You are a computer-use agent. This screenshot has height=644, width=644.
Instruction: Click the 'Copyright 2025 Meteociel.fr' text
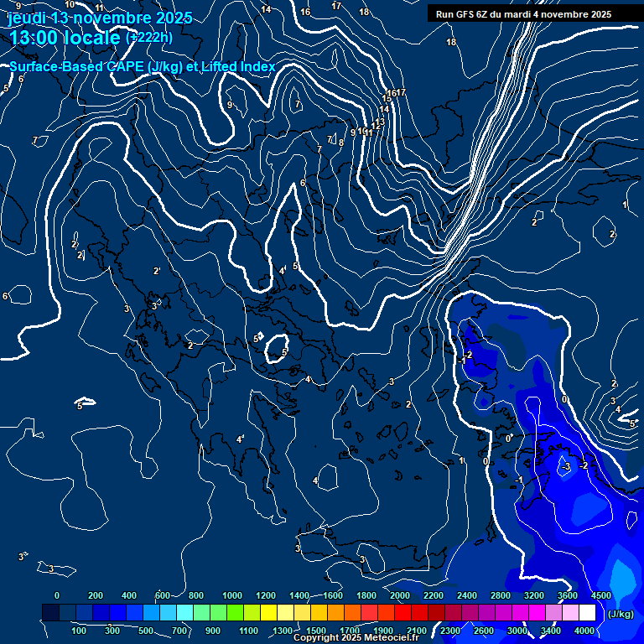356,637
